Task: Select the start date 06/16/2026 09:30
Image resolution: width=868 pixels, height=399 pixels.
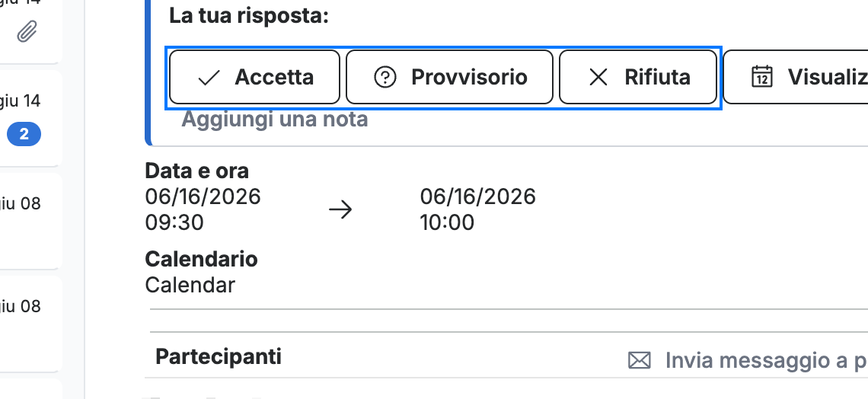Action: (203, 209)
